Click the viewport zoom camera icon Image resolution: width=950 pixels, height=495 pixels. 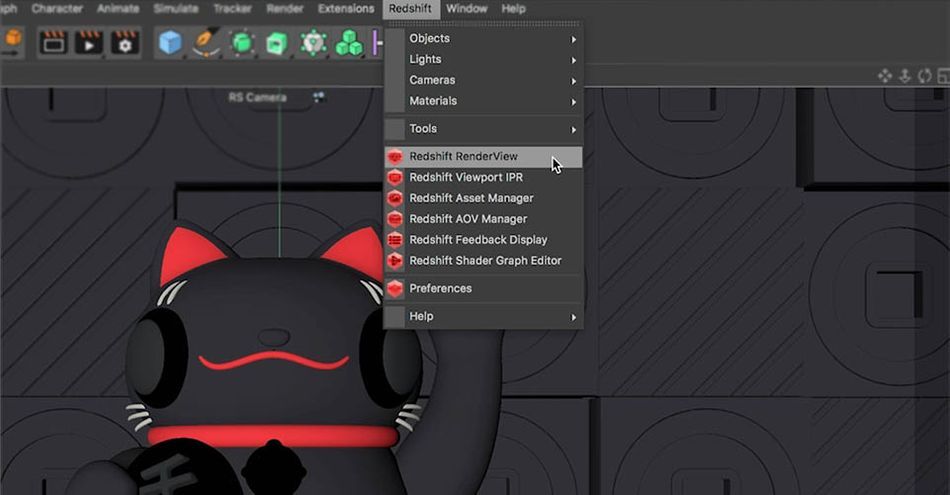tap(905, 76)
